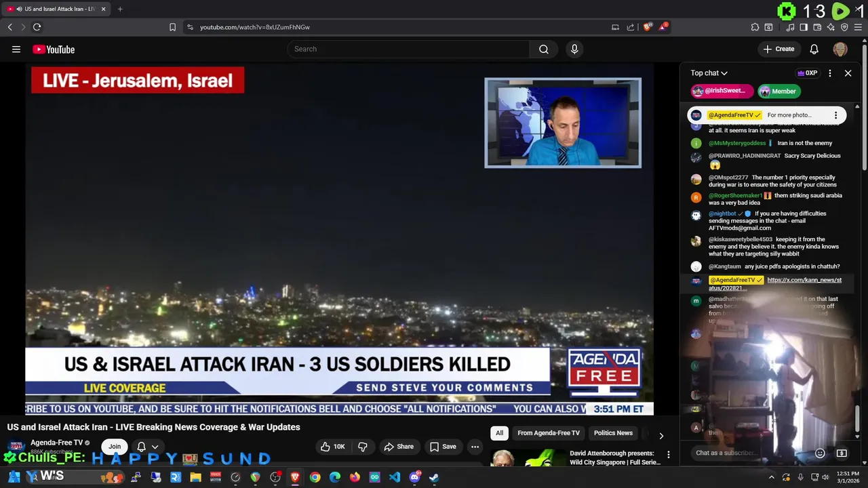This screenshot has width=868, height=488.
Task: Open the Brave main menu
Action: coord(859,27)
